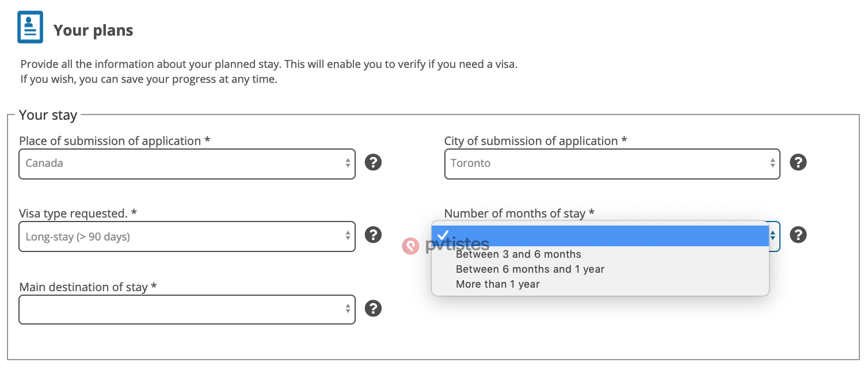Open help for Place of submission
This screenshot has height=374, width=868.
click(374, 162)
